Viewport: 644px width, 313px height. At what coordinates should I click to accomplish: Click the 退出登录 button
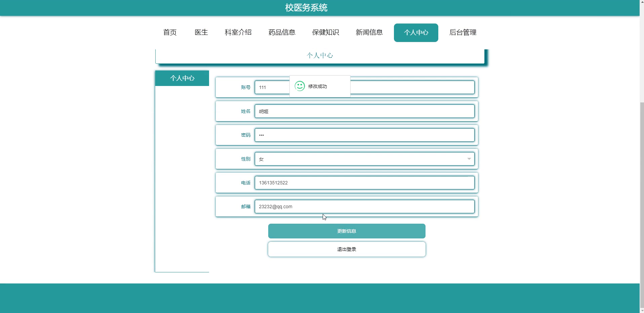coord(347,249)
